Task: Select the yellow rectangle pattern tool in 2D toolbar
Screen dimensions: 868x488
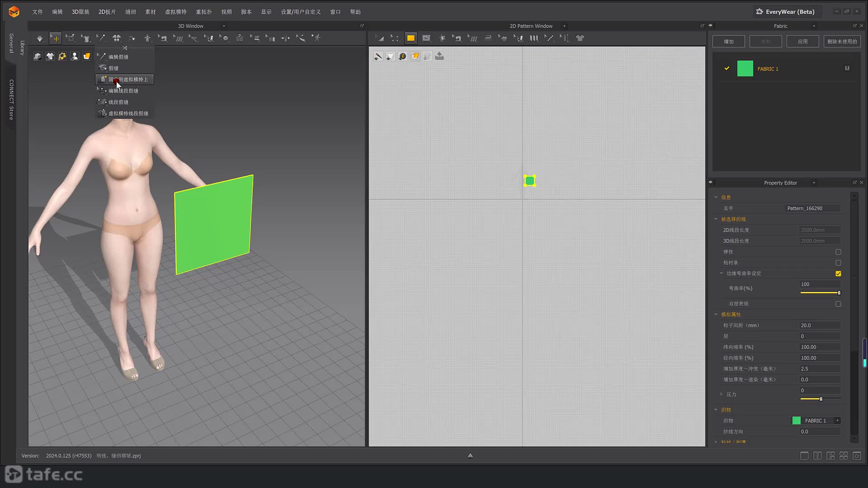Action: tap(410, 38)
